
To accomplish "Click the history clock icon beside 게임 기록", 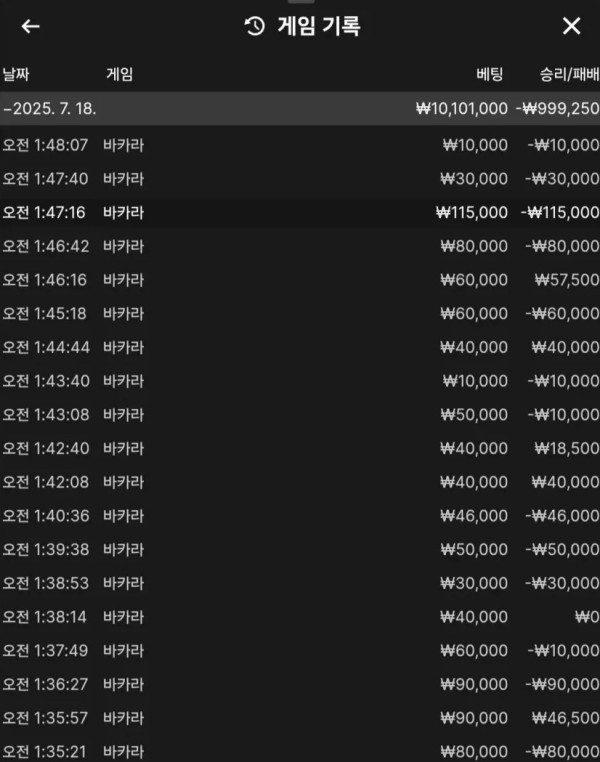I will (x=255, y=26).
